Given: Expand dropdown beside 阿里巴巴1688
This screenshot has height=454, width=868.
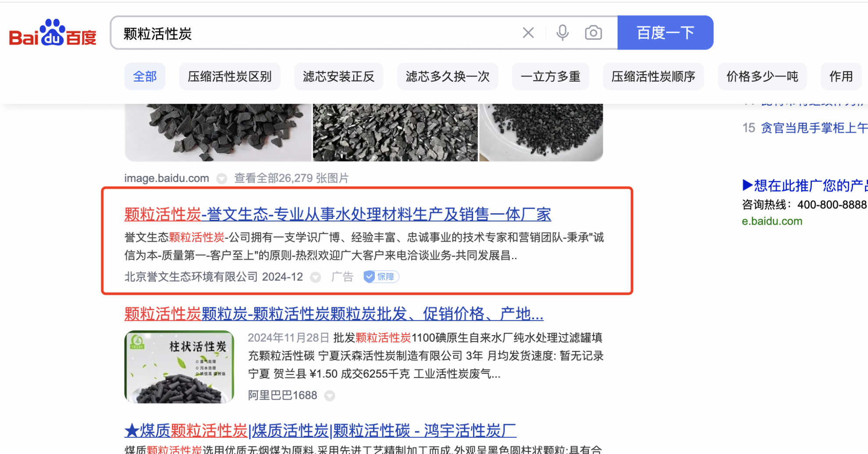Looking at the screenshot, I should tap(330, 396).
